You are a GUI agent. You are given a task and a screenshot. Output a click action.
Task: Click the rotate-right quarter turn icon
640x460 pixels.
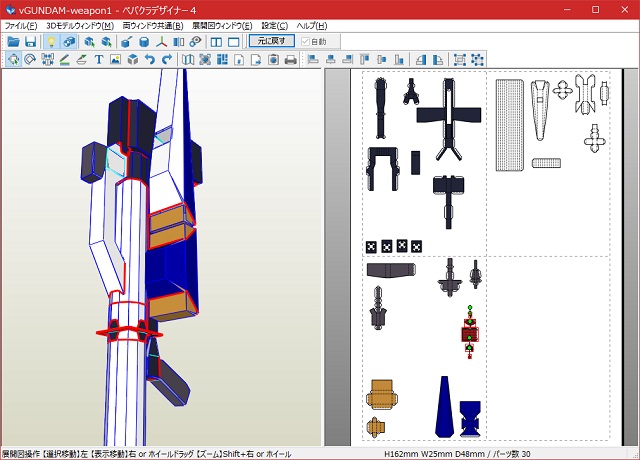438,60
